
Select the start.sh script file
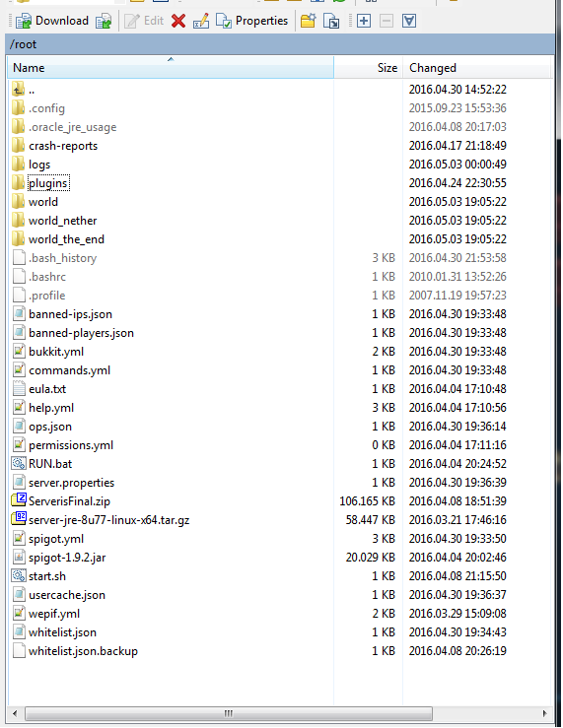(47, 576)
